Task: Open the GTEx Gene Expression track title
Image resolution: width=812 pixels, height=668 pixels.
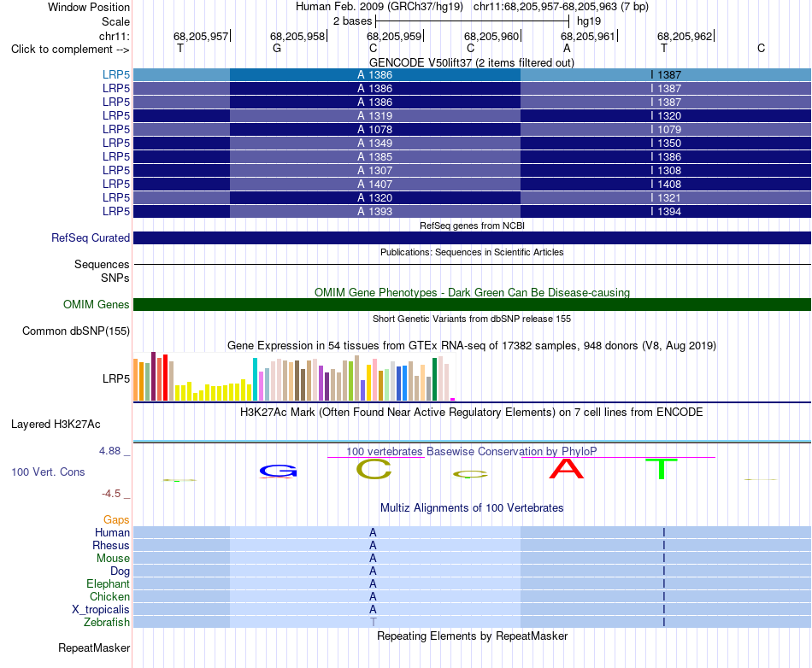Action: point(472,346)
